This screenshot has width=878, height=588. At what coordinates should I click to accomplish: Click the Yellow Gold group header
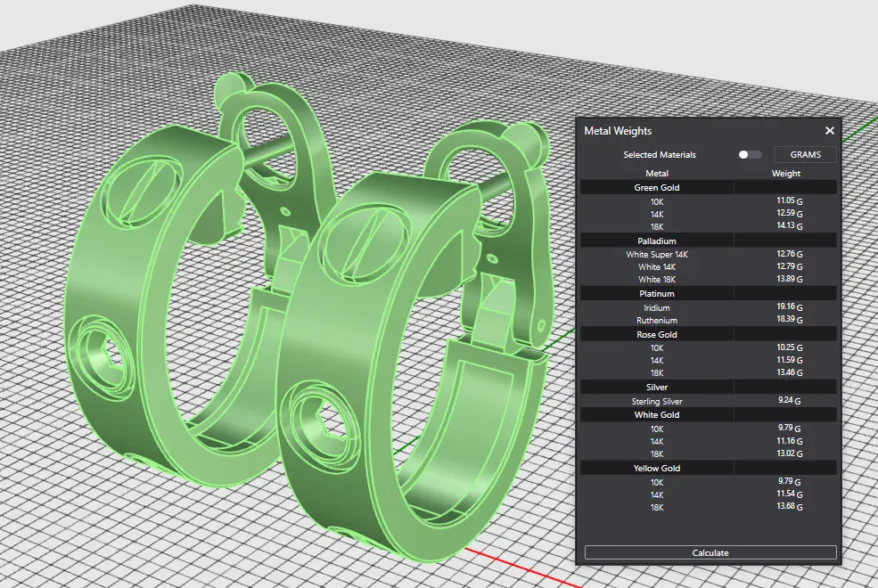pyautogui.click(x=656, y=468)
